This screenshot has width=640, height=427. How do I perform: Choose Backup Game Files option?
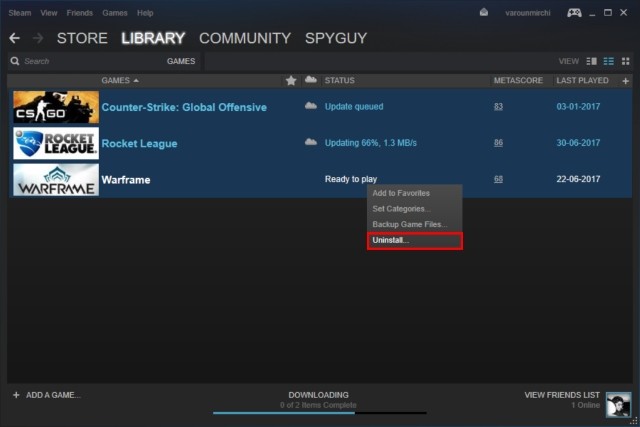tap(415, 224)
